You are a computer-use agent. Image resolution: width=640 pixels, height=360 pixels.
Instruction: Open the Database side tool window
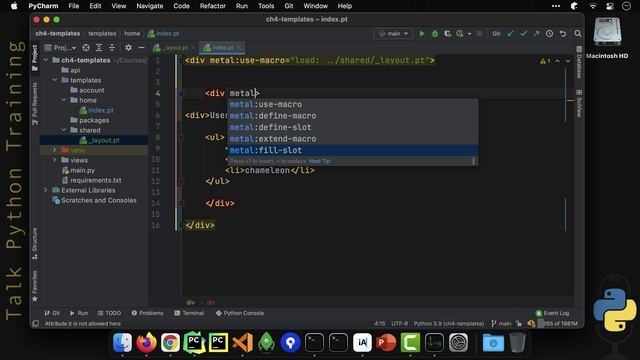[579, 62]
